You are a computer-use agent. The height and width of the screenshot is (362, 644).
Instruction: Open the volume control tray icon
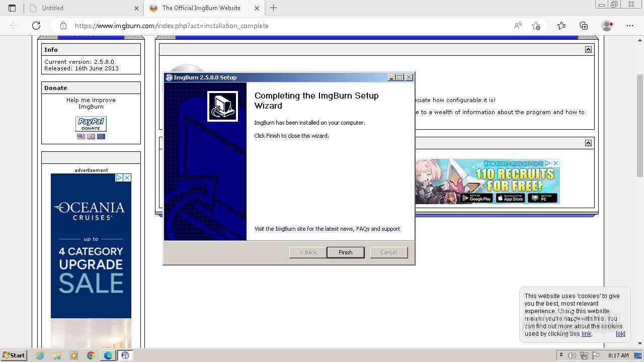click(x=572, y=355)
